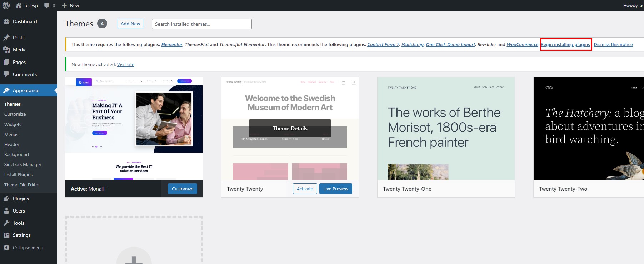This screenshot has height=264, width=644.
Task: Focus the Search installed themes field
Action: [x=202, y=24]
